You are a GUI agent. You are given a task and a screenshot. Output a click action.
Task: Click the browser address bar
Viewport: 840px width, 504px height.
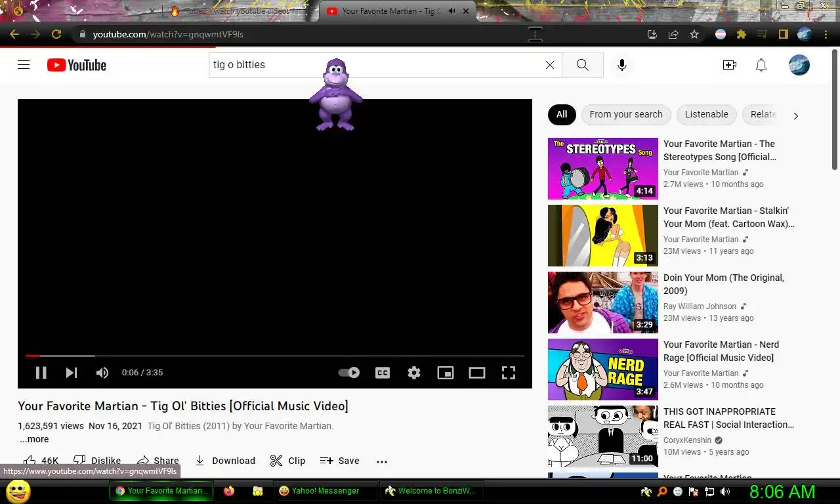354,34
